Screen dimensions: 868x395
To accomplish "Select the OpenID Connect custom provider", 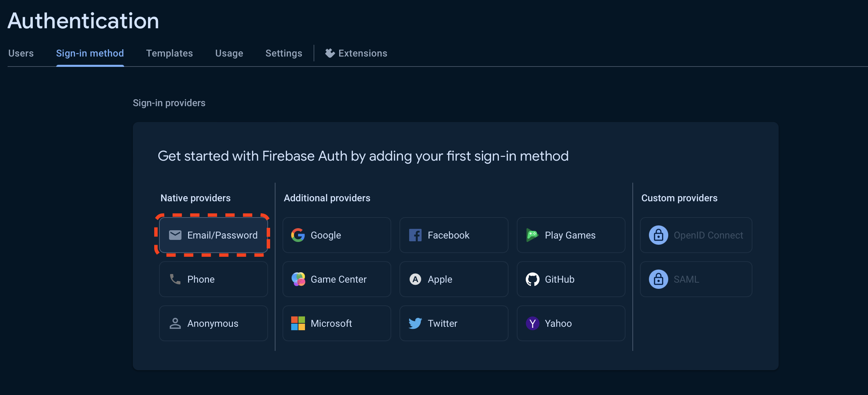I will pos(696,235).
